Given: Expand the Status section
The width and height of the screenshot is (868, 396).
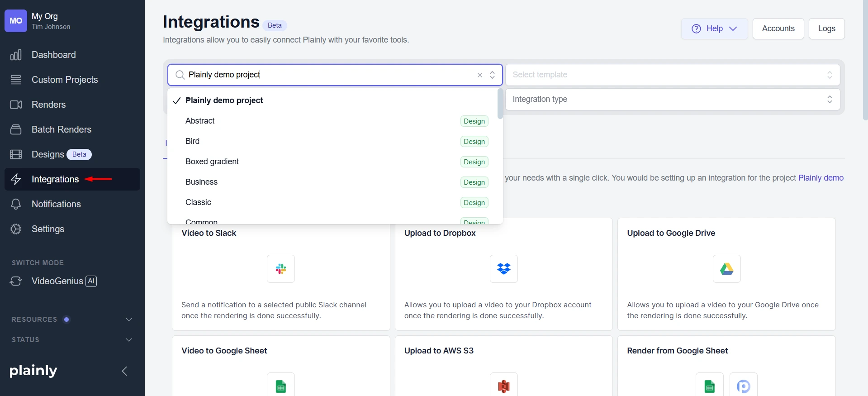Looking at the screenshot, I should tap(72, 340).
